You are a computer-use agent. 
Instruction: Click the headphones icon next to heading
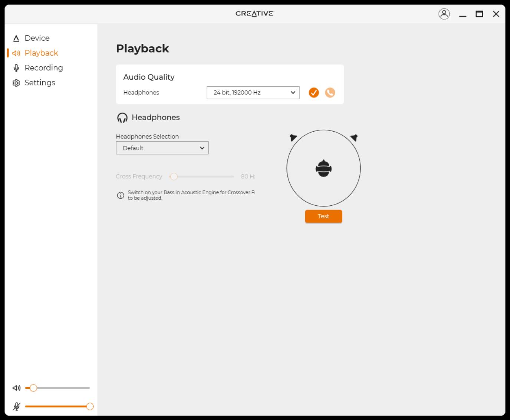pos(122,118)
